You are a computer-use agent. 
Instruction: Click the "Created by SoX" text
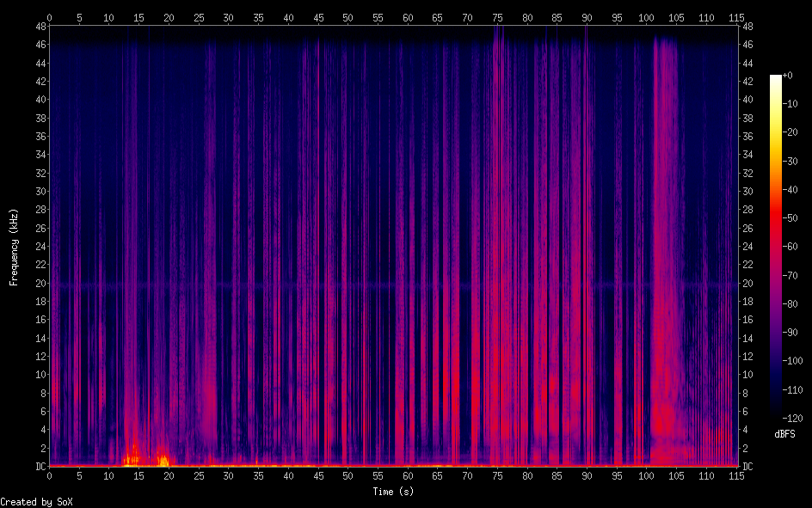[36, 501]
